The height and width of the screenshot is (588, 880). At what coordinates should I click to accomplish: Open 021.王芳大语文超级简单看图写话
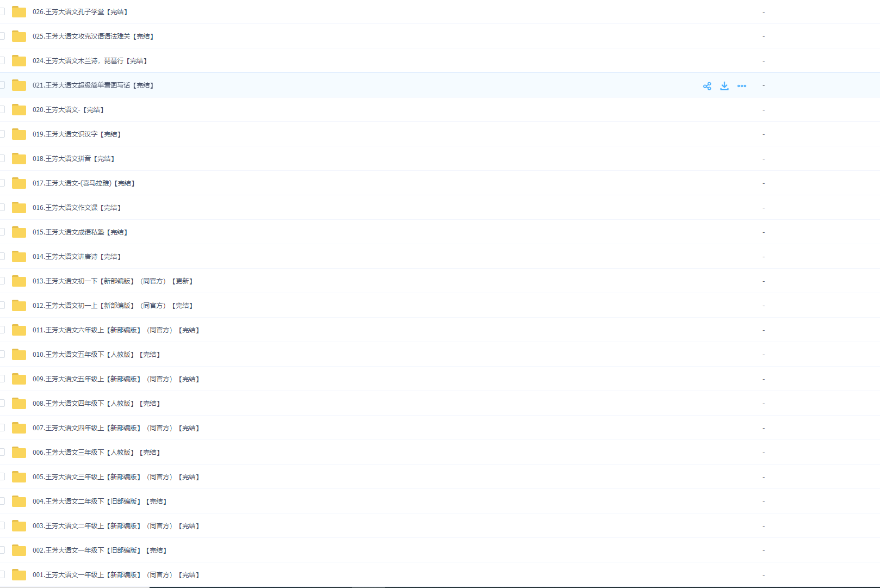point(93,85)
